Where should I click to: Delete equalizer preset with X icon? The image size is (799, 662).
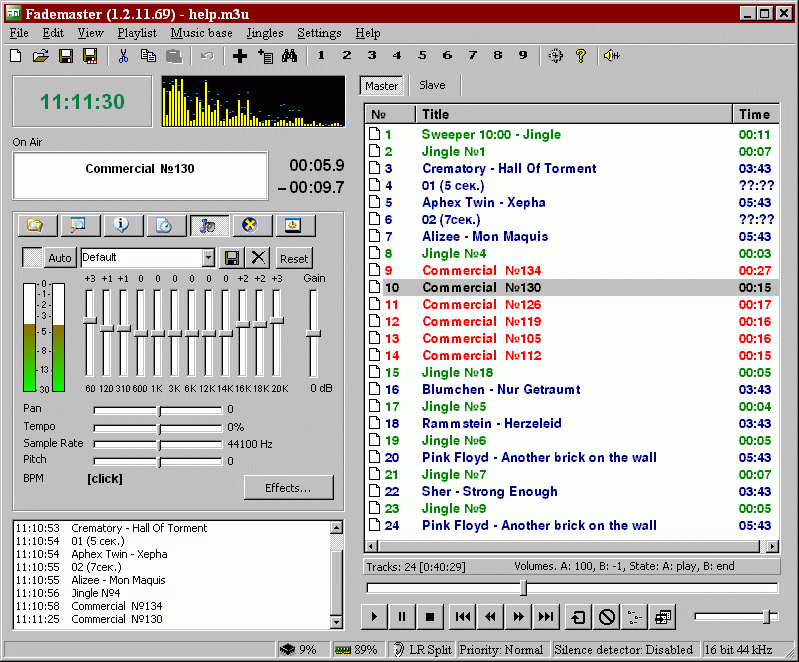point(258,258)
